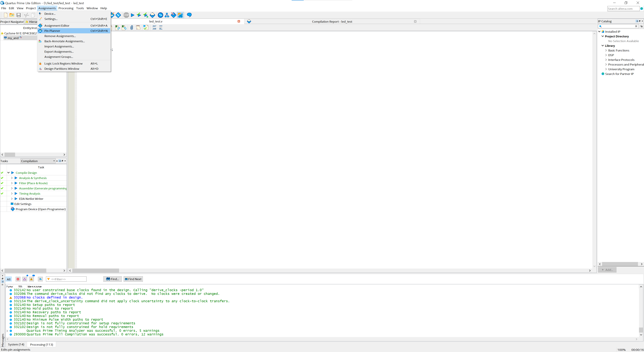Click the blue speech bubble help icon

pos(189,15)
